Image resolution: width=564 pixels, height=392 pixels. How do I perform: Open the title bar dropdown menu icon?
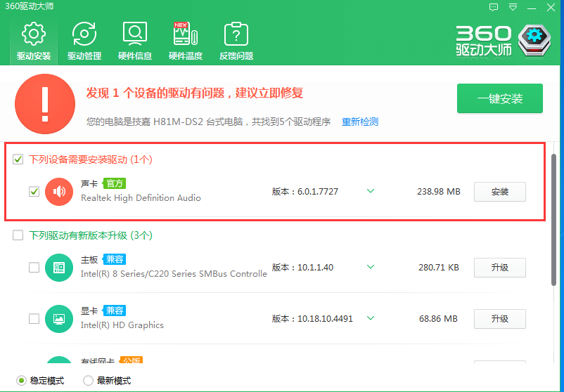pos(513,7)
